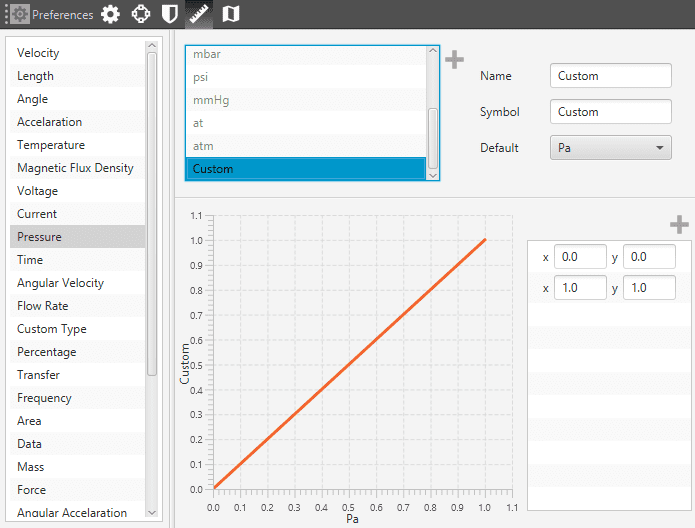695x528 pixels.
Task: Select Velocity in the category list
Action: 78,53
